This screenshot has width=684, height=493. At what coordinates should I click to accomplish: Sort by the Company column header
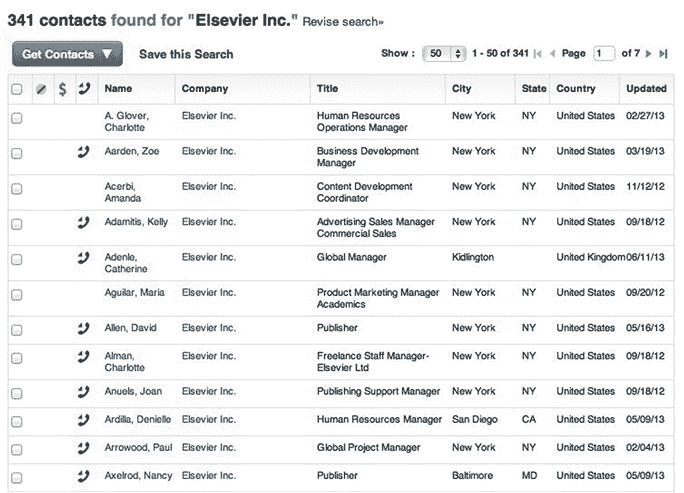pyautogui.click(x=205, y=89)
